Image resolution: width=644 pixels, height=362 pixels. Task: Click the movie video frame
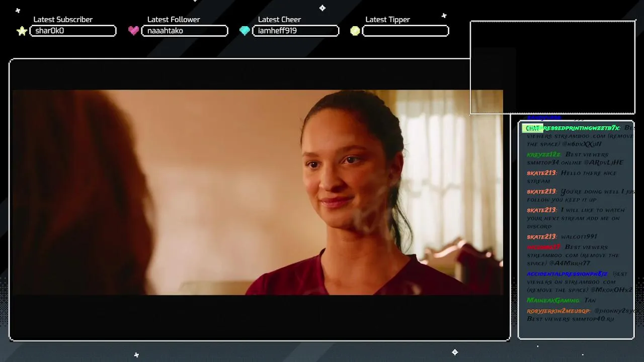tap(257, 192)
